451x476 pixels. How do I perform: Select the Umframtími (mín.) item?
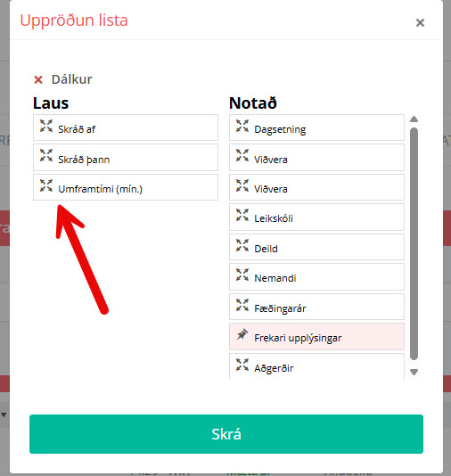(x=126, y=187)
